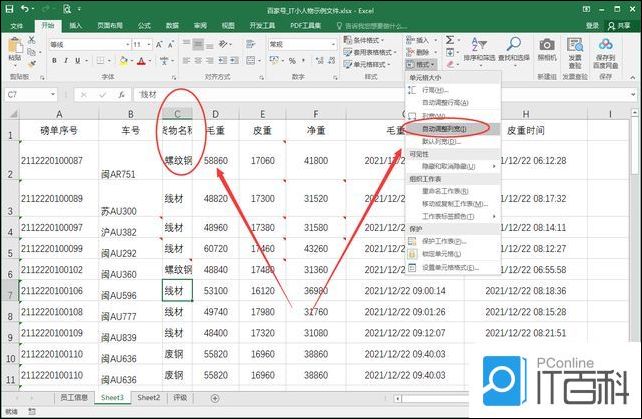Open the Insert (插入) ribbon tab
Screen dimensions: 642x419
75,26
